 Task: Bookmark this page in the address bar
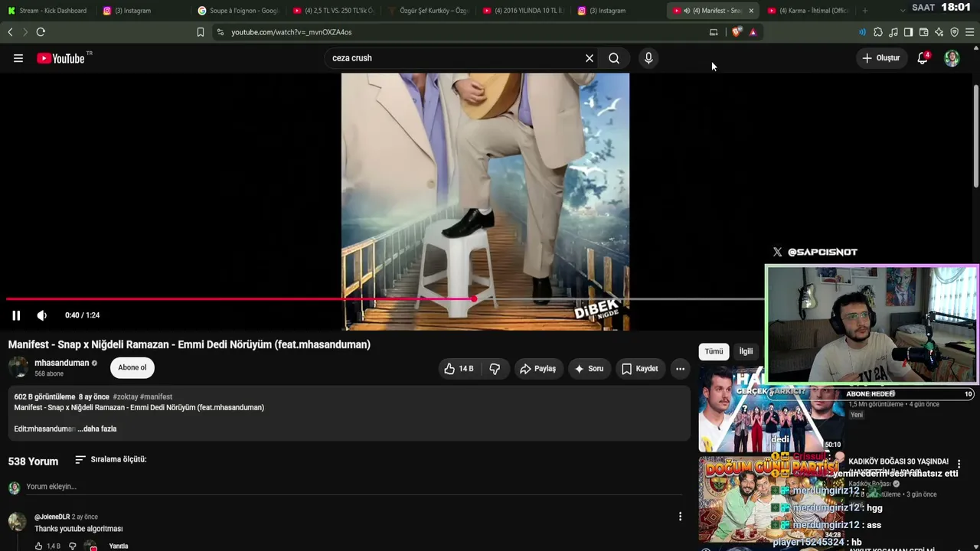click(201, 32)
